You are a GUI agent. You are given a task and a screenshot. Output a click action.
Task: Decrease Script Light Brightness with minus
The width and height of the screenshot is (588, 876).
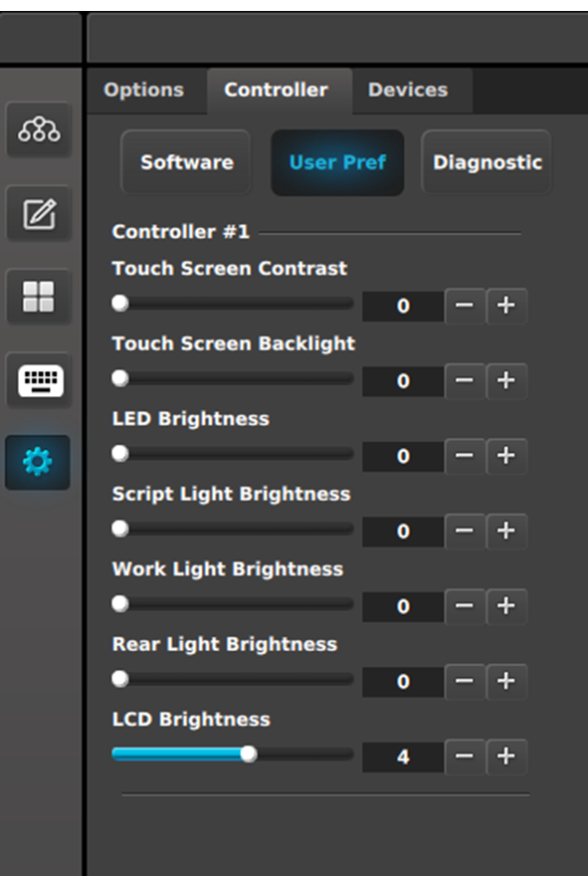pyautogui.click(x=465, y=532)
